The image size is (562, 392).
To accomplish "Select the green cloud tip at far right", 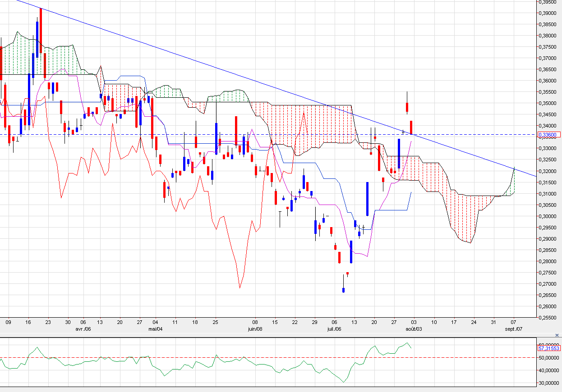I will tap(514, 168).
